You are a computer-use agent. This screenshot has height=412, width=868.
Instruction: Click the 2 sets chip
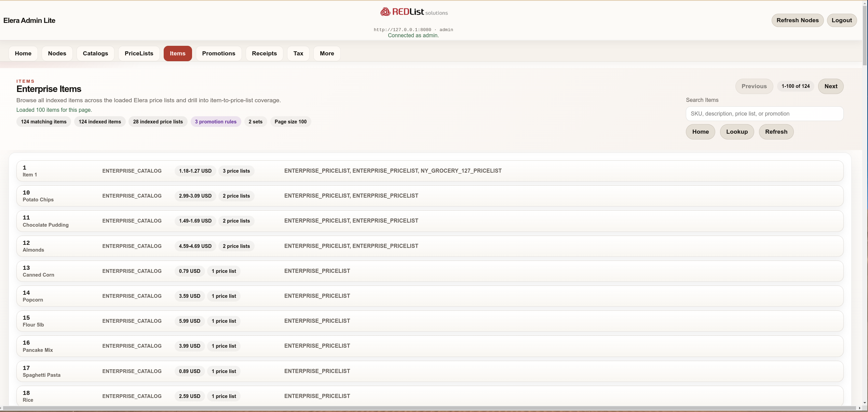[x=256, y=122]
